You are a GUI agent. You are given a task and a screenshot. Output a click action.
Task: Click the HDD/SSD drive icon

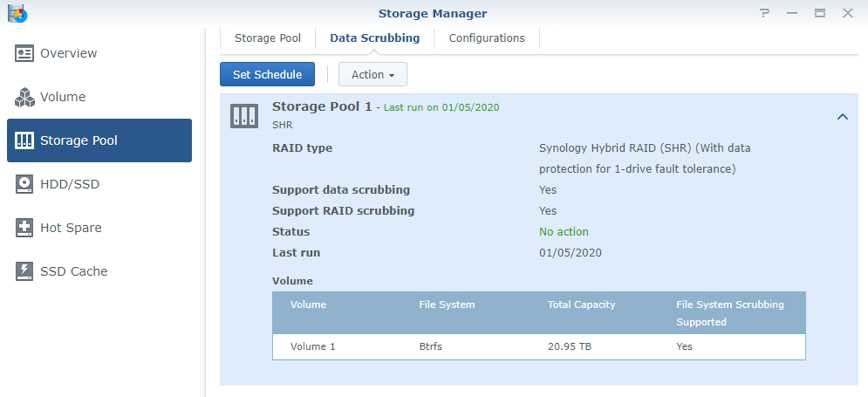click(24, 184)
